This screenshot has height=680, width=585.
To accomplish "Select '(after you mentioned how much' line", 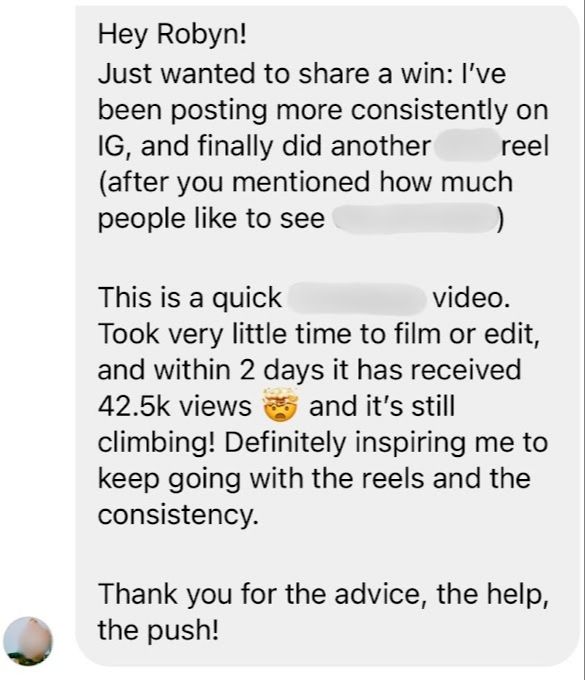I will point(305,182).
